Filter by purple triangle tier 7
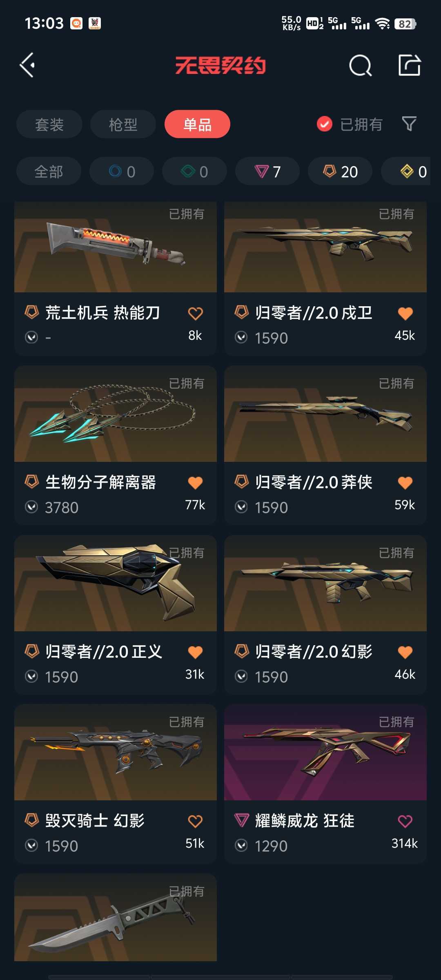The height and width of the screenshot is (980, 441). [267, 171]
